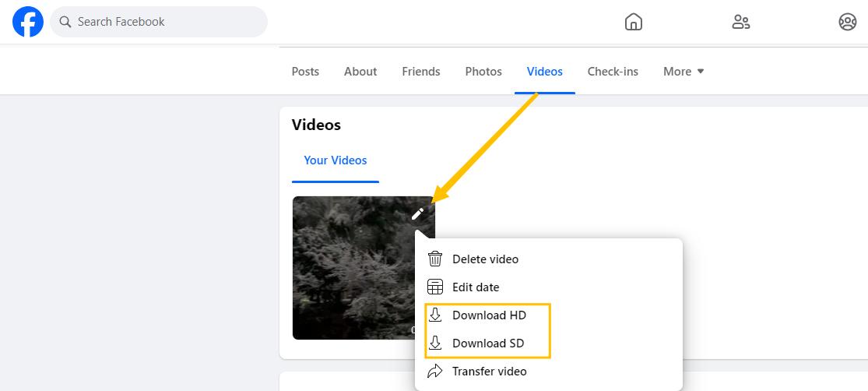Select the Your Videos sub-tab
The image size is (868, 391).
336,160
